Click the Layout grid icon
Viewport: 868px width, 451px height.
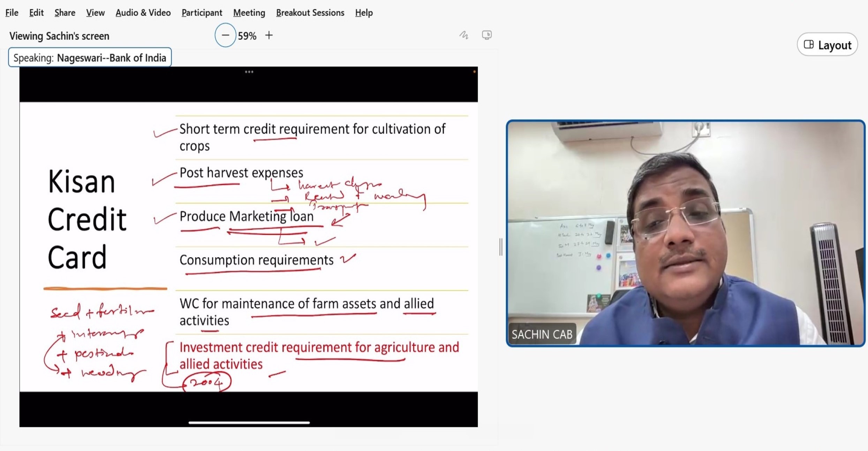(808, 45)
